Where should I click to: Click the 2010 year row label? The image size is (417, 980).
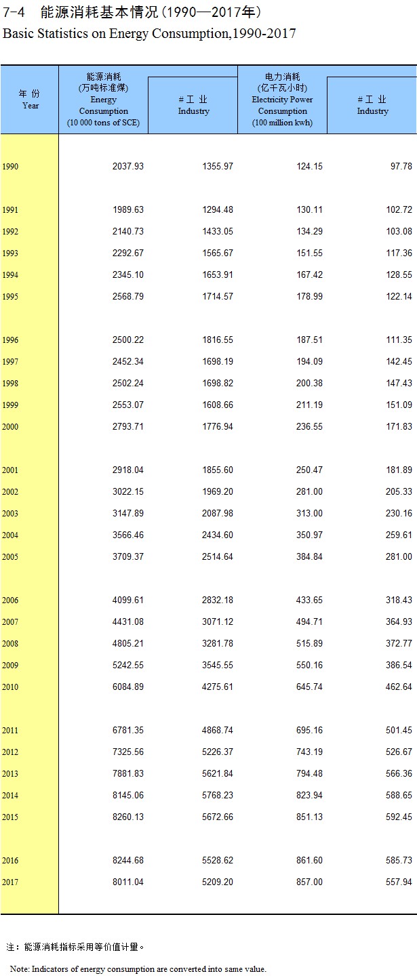point(10,687)
